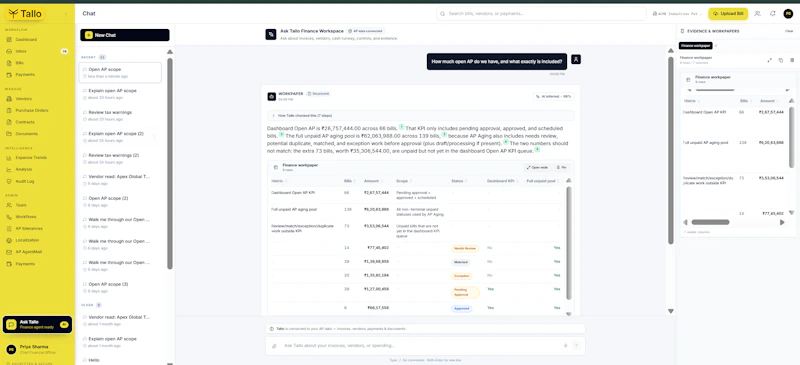The height and width of the screenshot is (365, 800).
Task: Open 'Review tax warnings (2)' chat
Action: point(120,158)
